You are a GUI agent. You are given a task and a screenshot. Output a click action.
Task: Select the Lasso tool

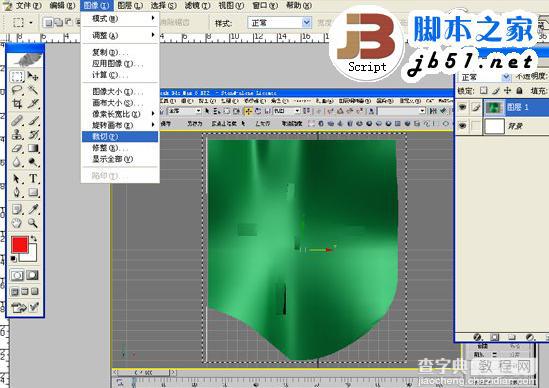point(17,90)
